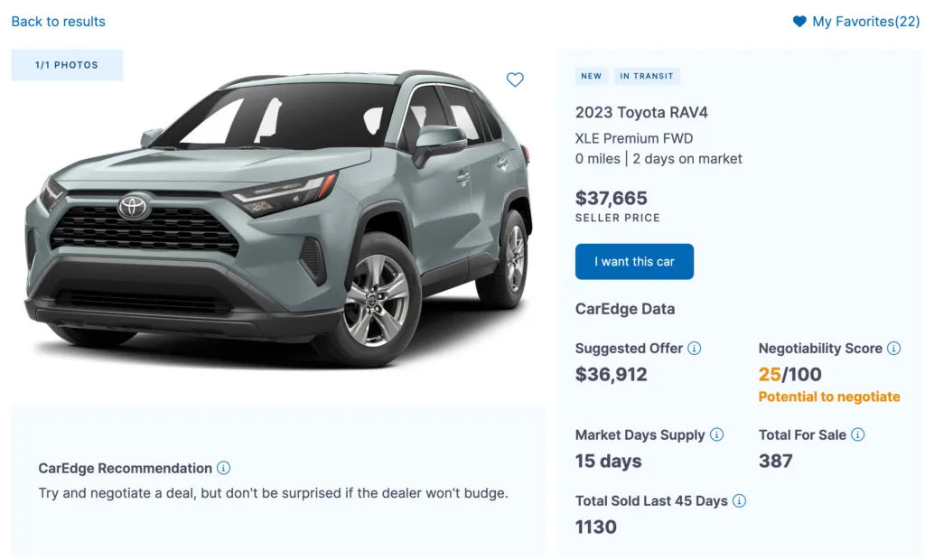Click the heart icon beside My Favorites
Viewport: 925px width, 560px height.
[799, 21]
